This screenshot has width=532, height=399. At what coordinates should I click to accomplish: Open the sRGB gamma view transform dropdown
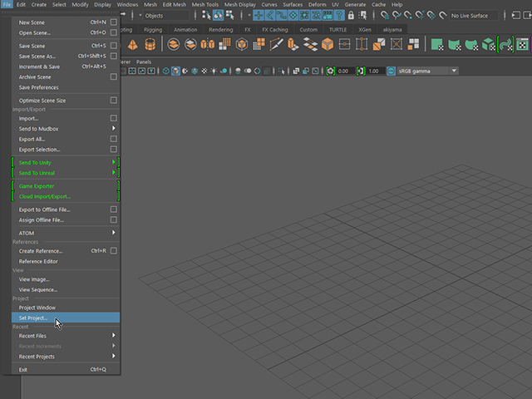[x=454, y=71]
